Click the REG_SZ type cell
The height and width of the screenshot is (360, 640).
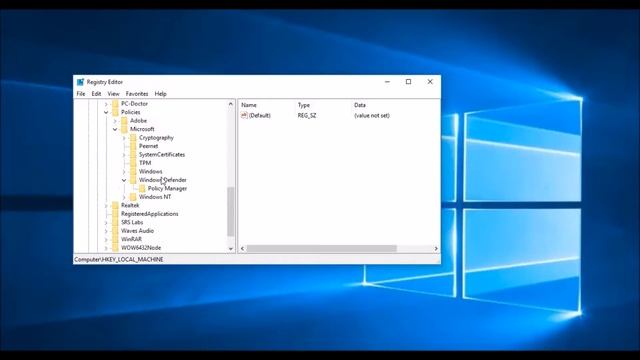(x=307, y=116)
